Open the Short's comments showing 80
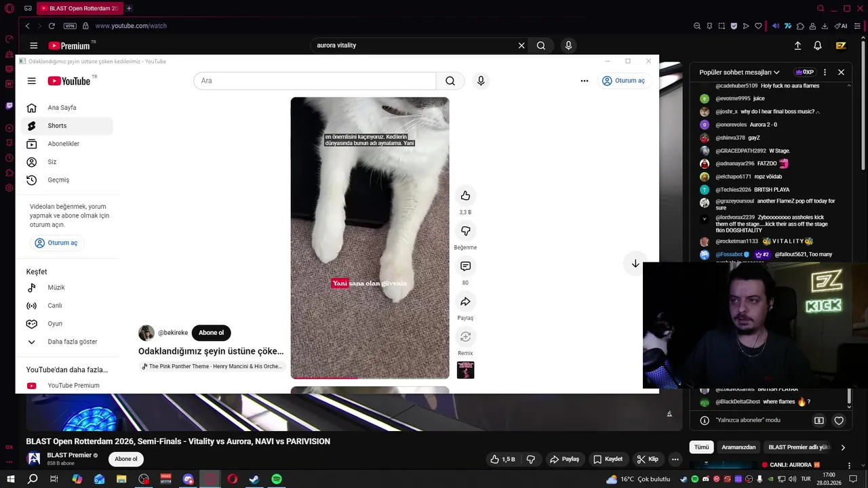This screenshot has width=868, height=488. [465, 266]
